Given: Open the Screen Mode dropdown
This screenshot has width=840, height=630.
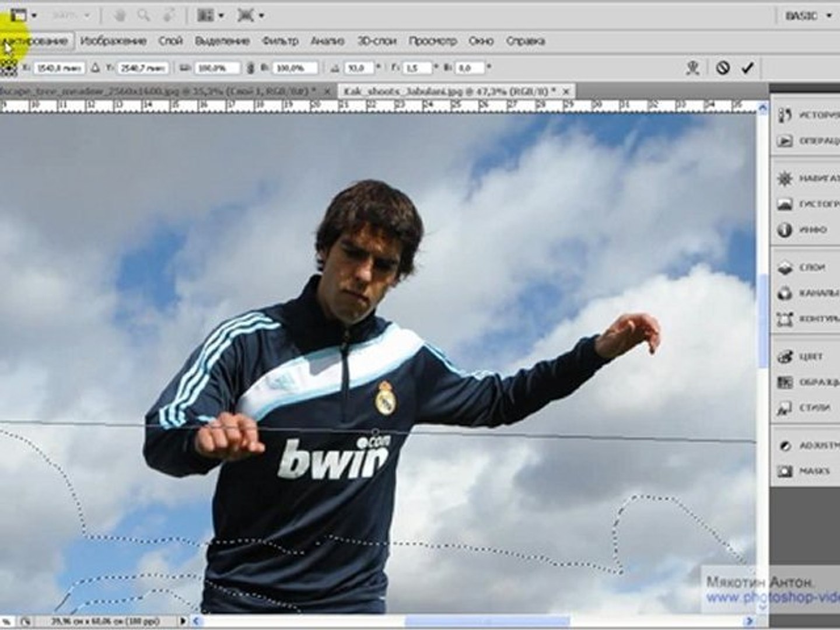Looking at the screenshot, I should (x=251, y=16).
